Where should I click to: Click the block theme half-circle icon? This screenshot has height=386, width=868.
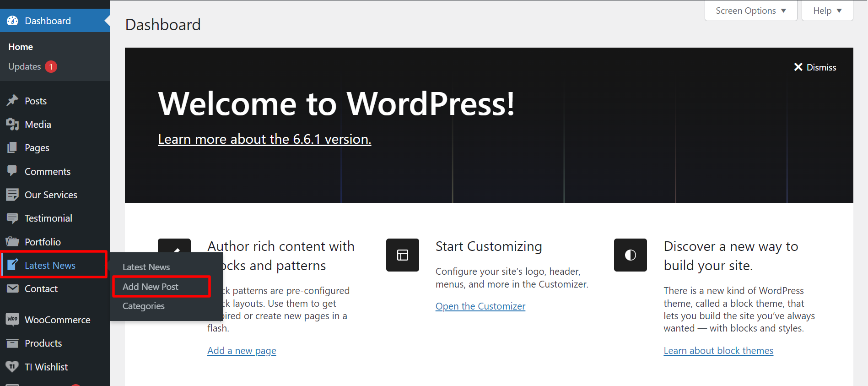click(630, 255)
